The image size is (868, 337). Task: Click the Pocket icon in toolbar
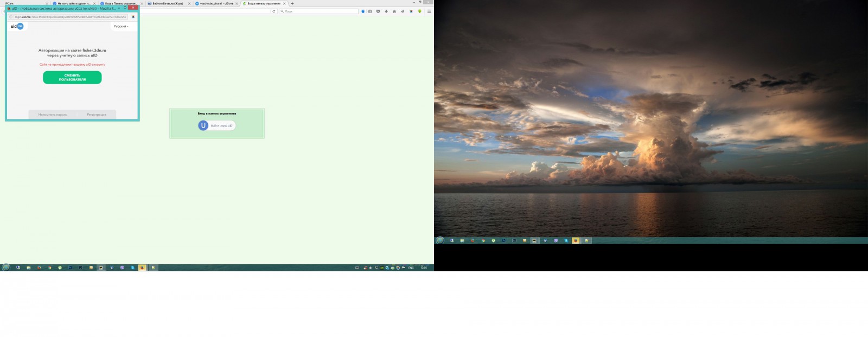coord(378,11)
